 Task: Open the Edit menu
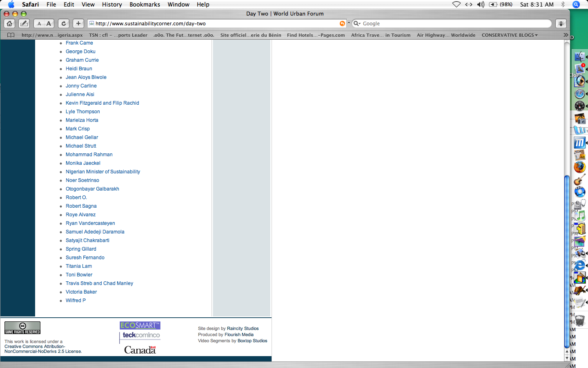click(x=69, y=4)
